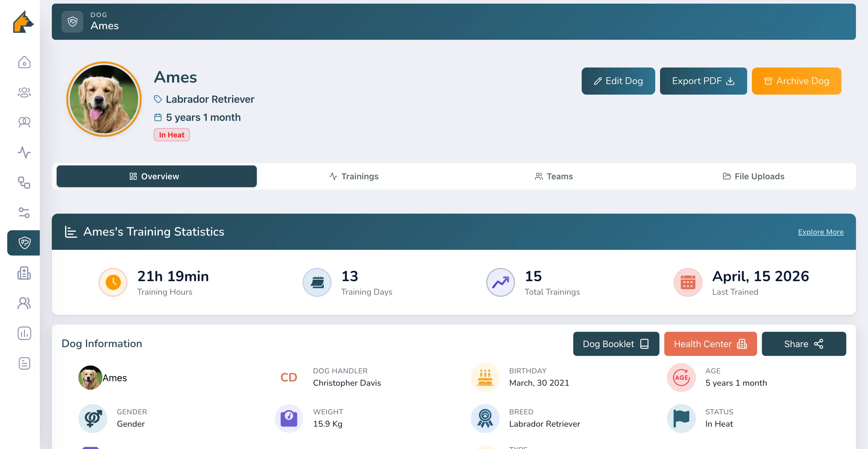This screenshot has width=868, height=449.
Task: Click the Training Days calendar icon
Action: 317,282
